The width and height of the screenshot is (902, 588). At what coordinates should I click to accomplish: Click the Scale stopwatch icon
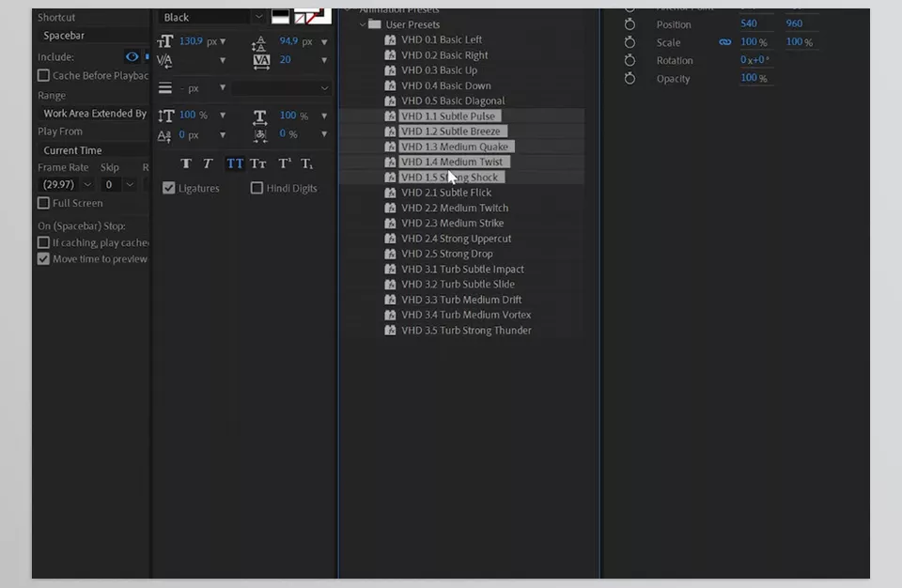tap(630, 42)
